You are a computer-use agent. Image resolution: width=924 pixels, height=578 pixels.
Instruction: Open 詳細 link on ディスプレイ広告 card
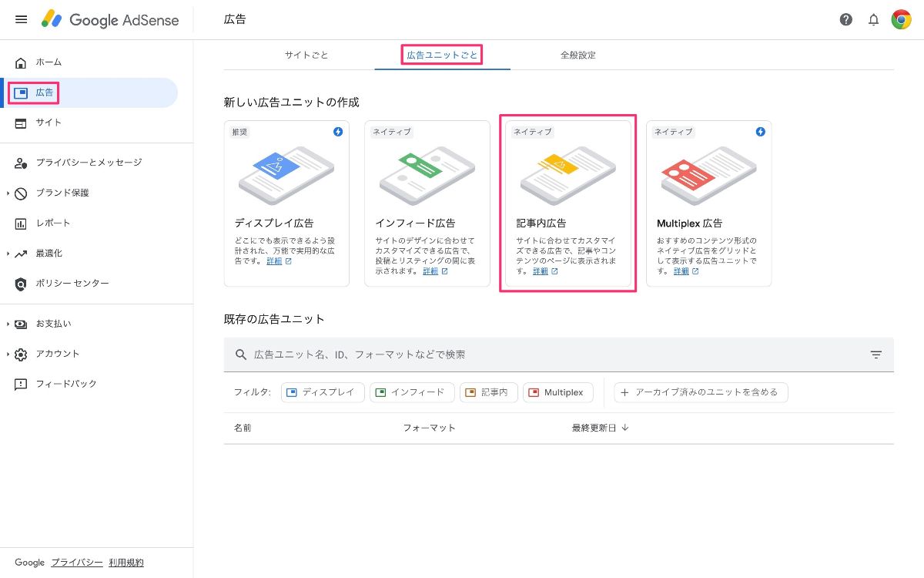pyautogui.click(x=274, y=261)
